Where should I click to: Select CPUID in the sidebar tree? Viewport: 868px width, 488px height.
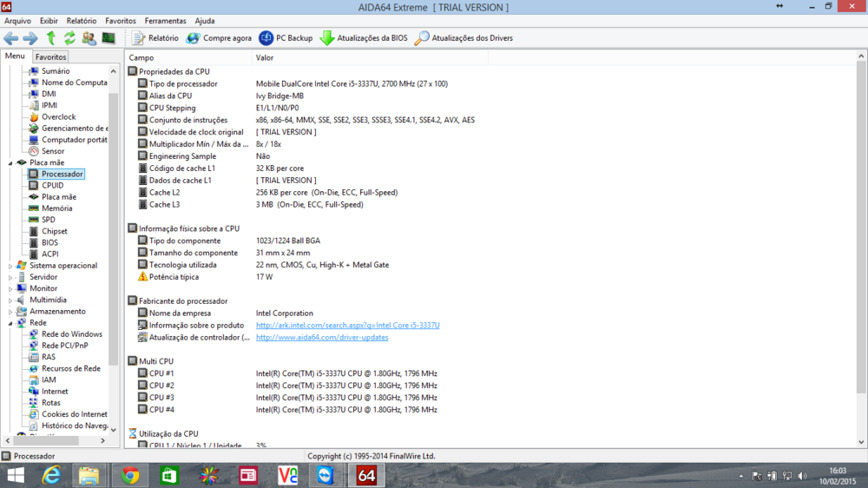(52, 186)
